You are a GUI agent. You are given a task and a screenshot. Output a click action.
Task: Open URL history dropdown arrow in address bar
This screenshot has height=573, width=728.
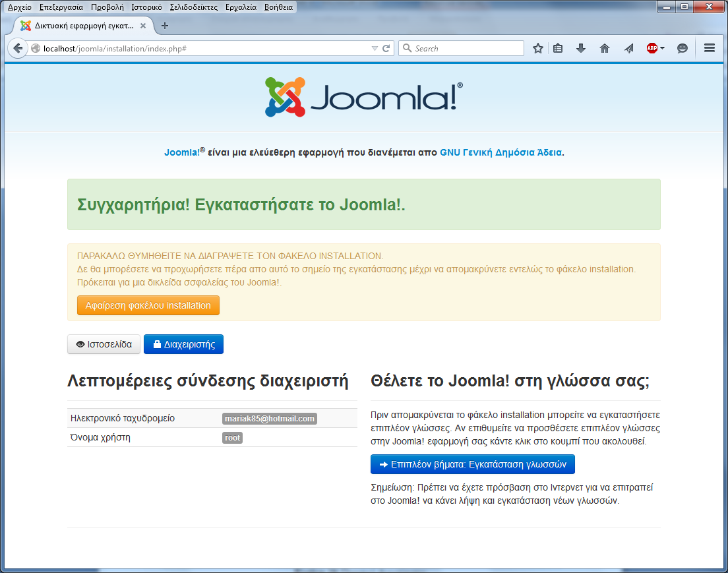point(375,48)
